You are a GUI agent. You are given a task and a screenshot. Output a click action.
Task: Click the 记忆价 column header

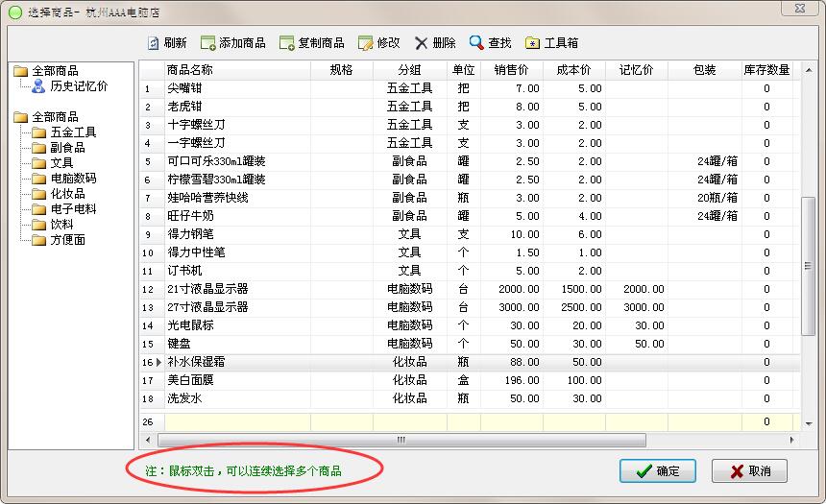pyautogui.click(x=637, y=70)
